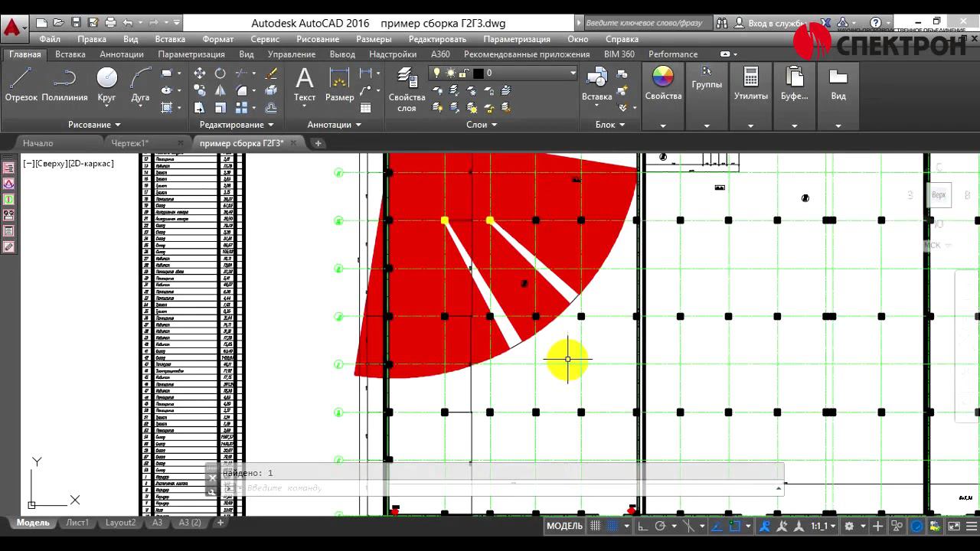Open the status bar customization menu

point(970,526)
